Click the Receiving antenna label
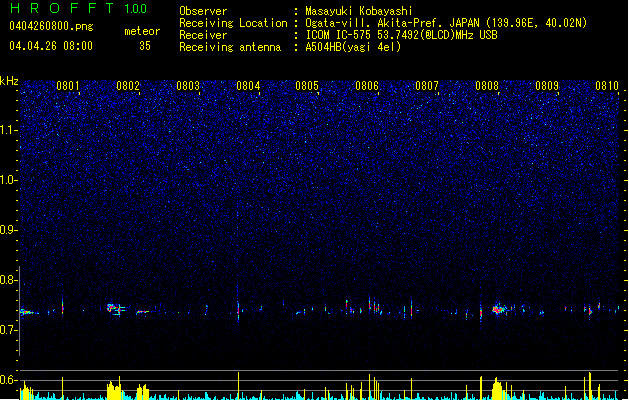 (230, 47)
